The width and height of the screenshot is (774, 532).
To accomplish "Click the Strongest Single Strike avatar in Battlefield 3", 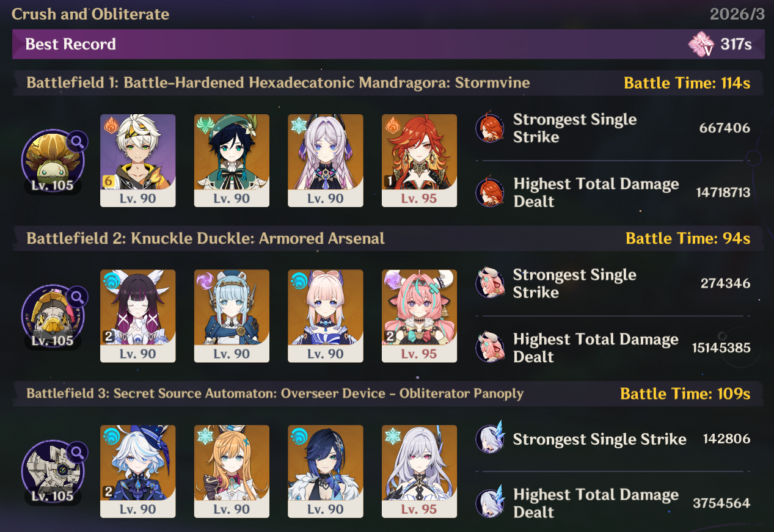I will tap(490, 439).
